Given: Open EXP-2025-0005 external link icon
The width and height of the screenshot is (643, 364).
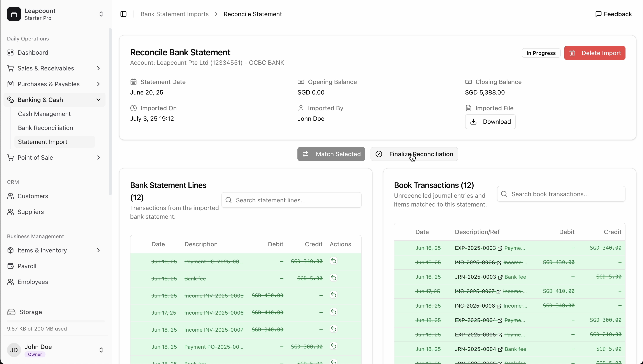Looking at the screenshot, I should tap(500, 335).
